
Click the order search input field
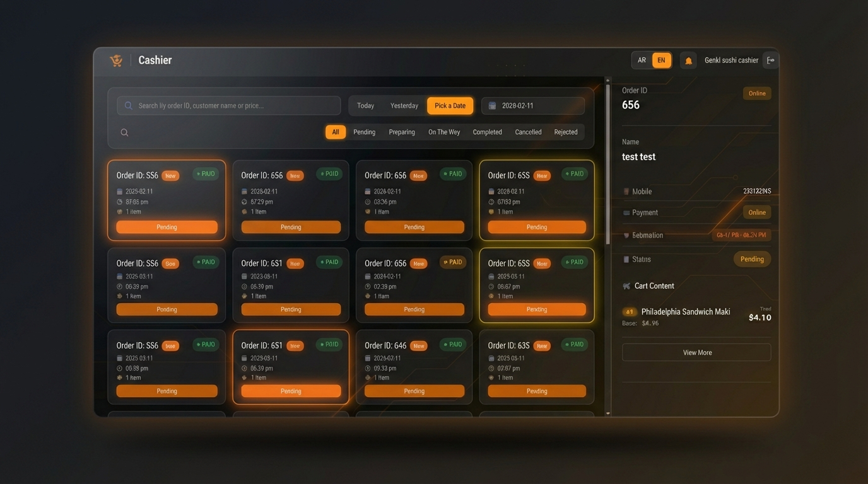229,106
